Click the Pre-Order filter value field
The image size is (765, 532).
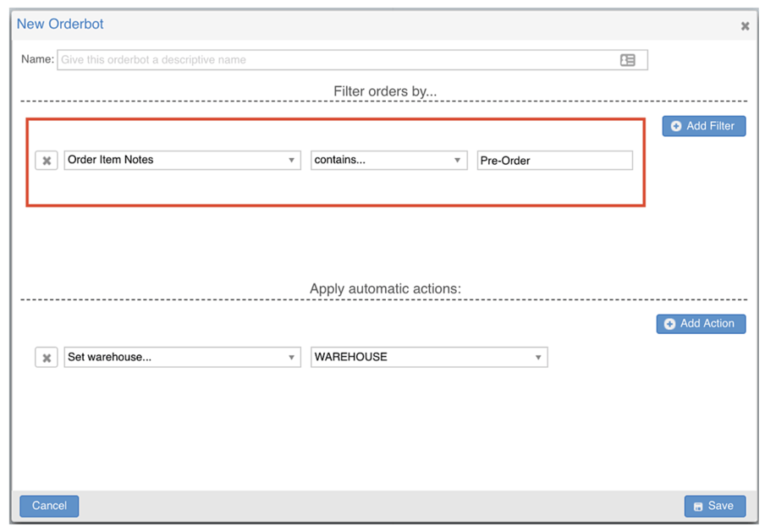coord(555,161)
